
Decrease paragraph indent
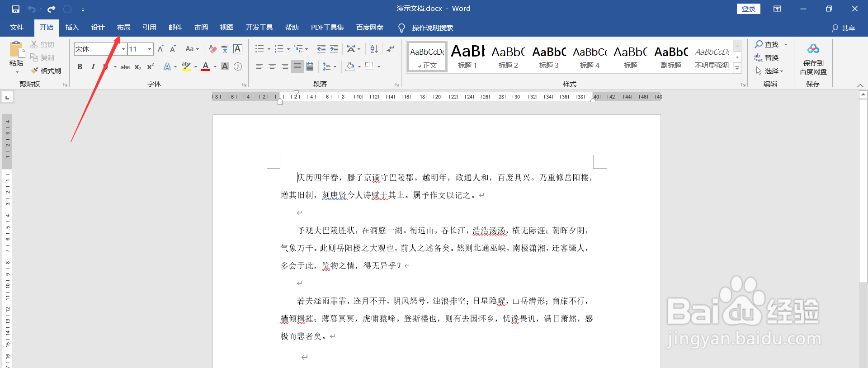321,49
